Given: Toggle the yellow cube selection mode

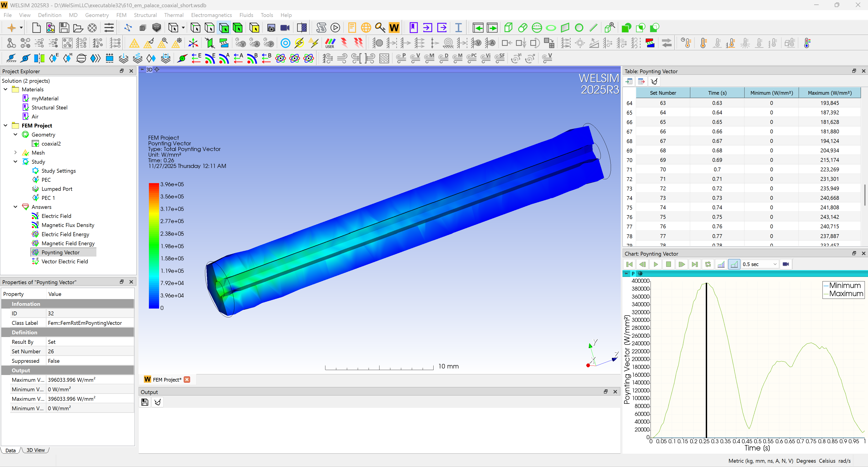Looking at the screenshot, I should tap(254, 28).
